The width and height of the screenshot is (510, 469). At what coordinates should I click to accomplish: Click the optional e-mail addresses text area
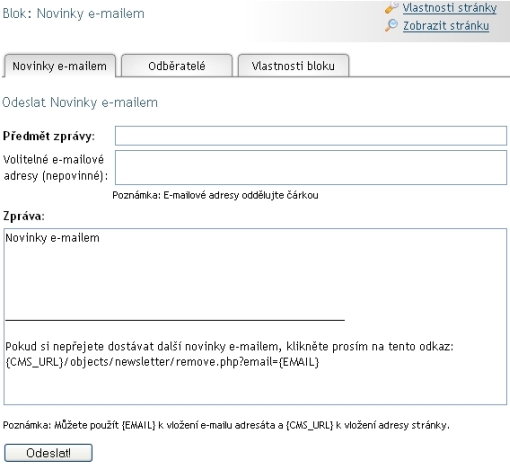point(311,167)
